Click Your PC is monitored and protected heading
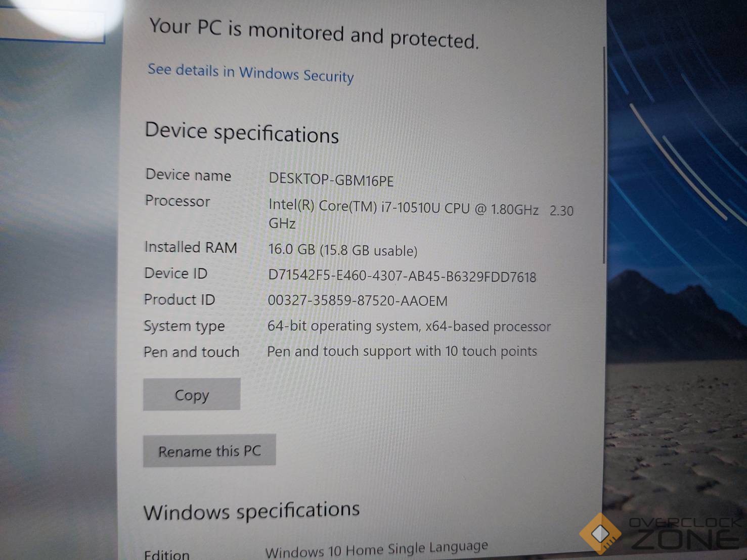This screenshot has height=560, width=747. click(x=314, y=33)
